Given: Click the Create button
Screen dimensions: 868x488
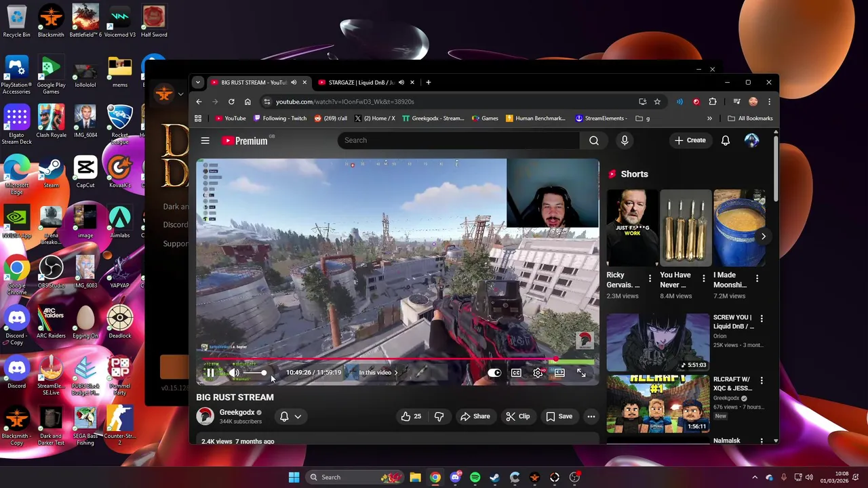Looking at the screenshot, I should (x=690, y=140).
